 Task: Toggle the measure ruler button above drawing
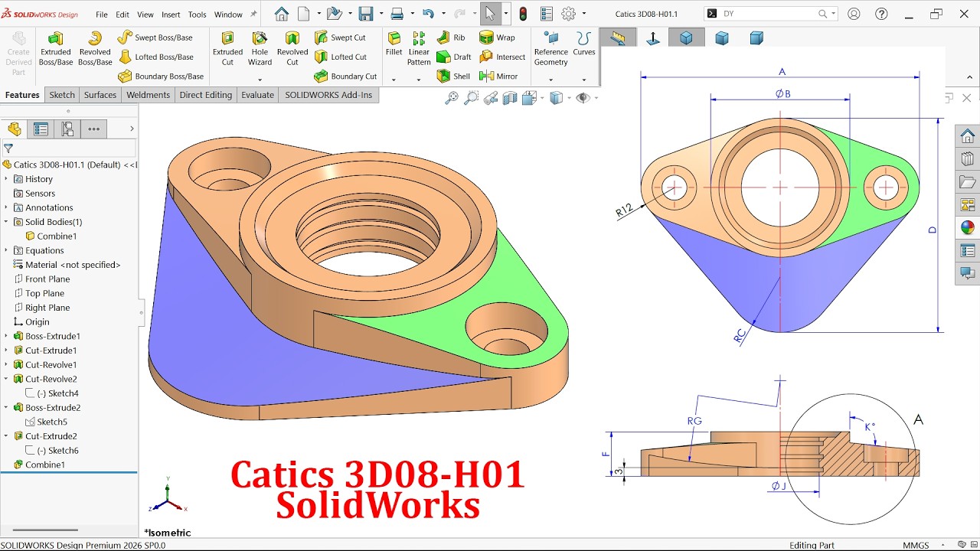point(618,38)
